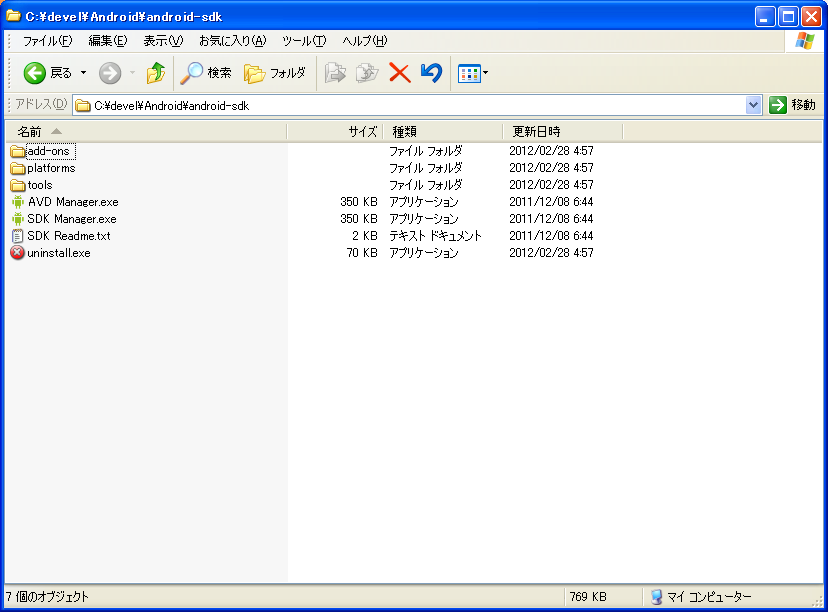Image resolution: width=828 pixels, height=612 pixels.
Task: Click the 769 KB status bar entry
Action: (x=588, y=597)
